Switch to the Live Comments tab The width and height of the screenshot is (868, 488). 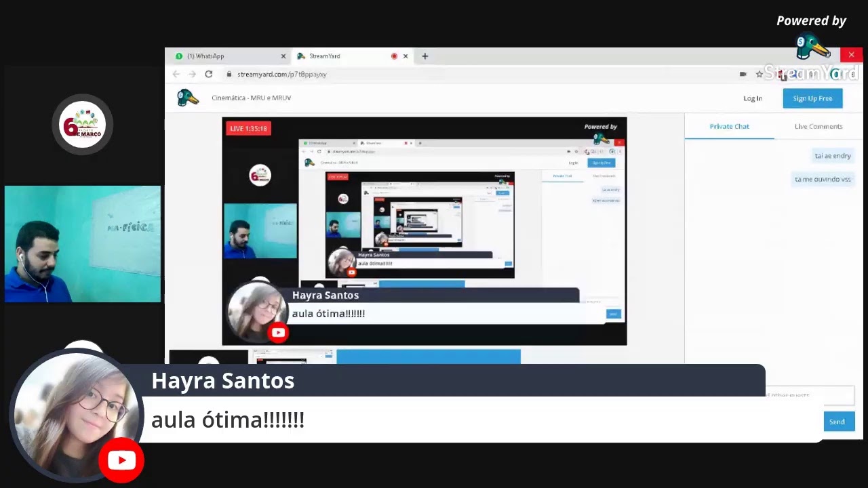pyautogui.click(x=818, y=127)
